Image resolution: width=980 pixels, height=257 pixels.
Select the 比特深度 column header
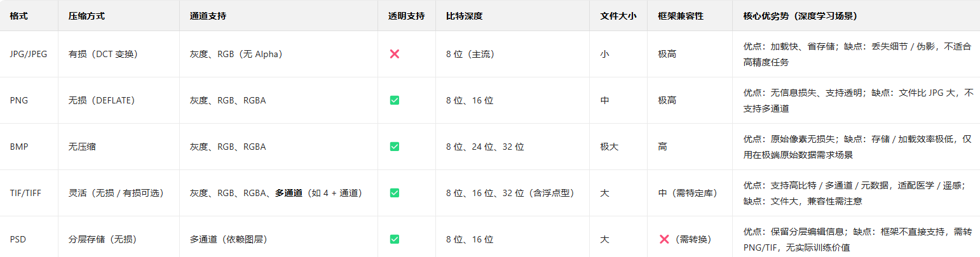click(x=465, y=16)
